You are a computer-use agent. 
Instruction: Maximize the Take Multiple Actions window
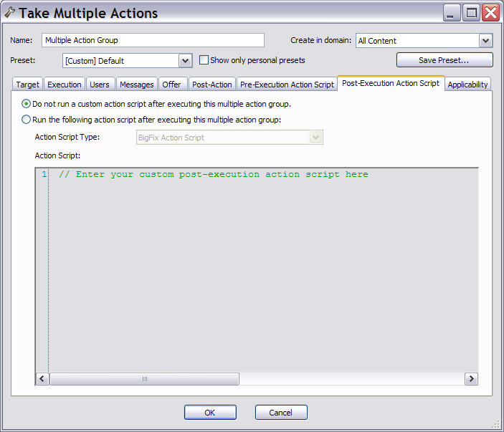(x=471, y=13)
